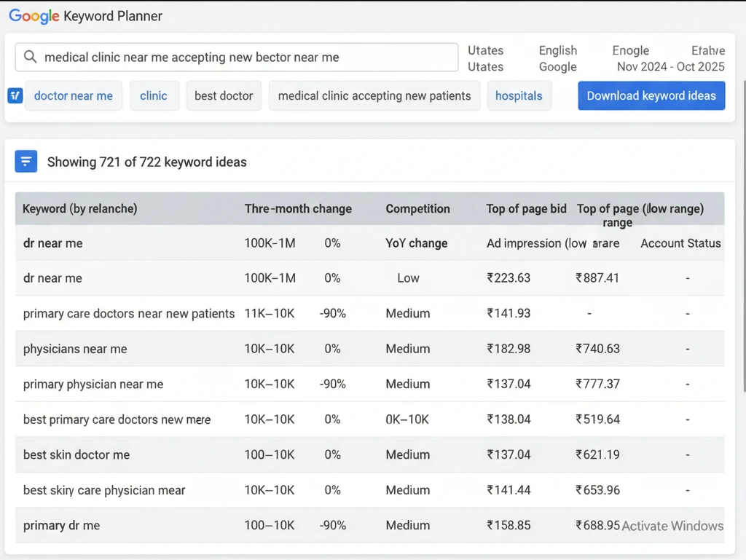
Task: Add 'medical clinic accepting new patients' chip
Action: (x=374, y=95)
